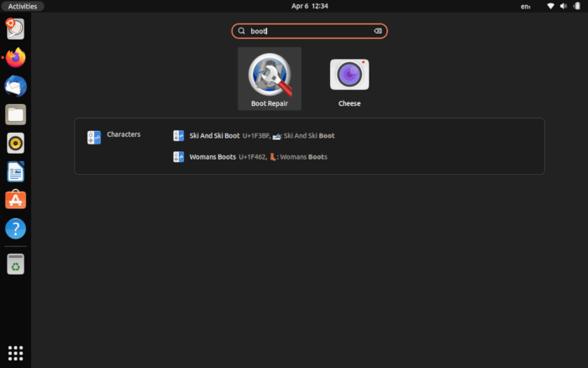
Task: Open the clock and calendar Apr 6 12:34
Action: (309, 6)
